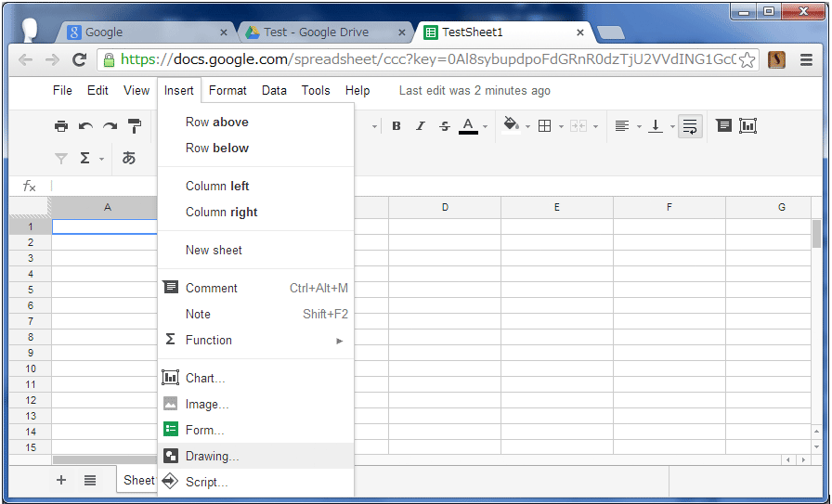The image size is (832, 504).
Task: Choose Form... from Insert menu
Action: (x=255, y=431)
